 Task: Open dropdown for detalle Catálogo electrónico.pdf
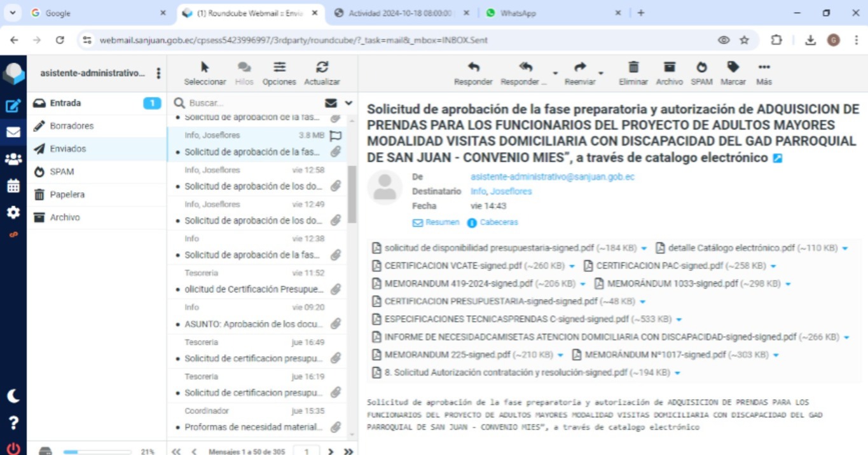[845, 248]
